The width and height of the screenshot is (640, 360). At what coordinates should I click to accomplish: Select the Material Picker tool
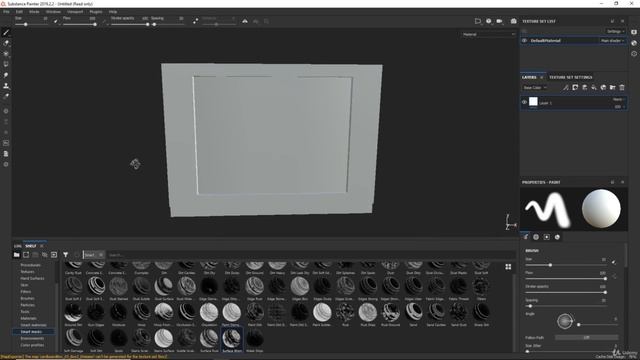pos(6,96)
